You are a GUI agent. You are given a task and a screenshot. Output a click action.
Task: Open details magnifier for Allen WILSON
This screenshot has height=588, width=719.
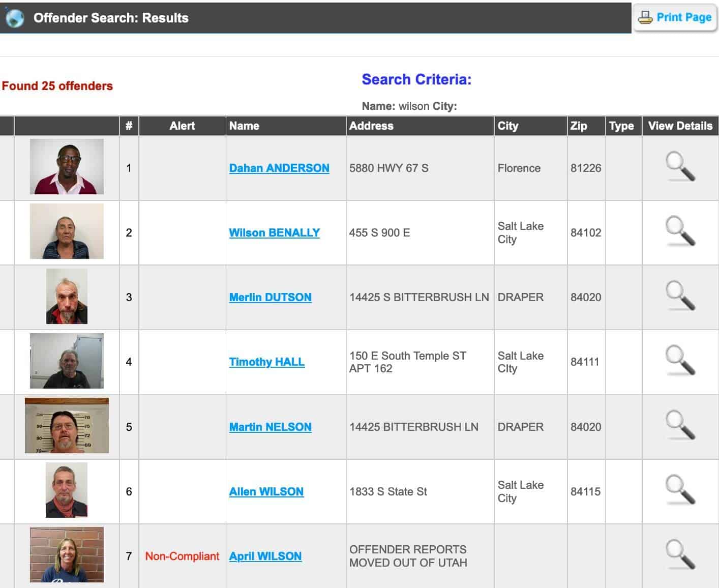click(x=680, y=490)
